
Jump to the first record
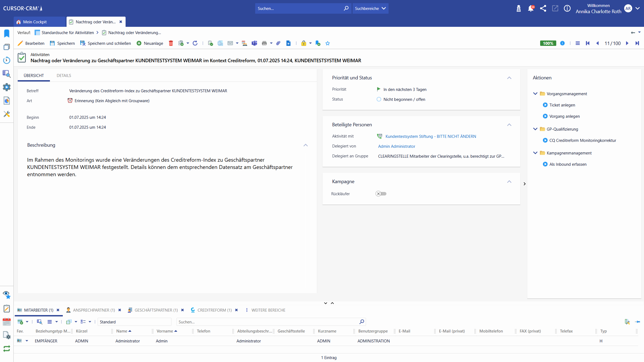click(588, 43)
